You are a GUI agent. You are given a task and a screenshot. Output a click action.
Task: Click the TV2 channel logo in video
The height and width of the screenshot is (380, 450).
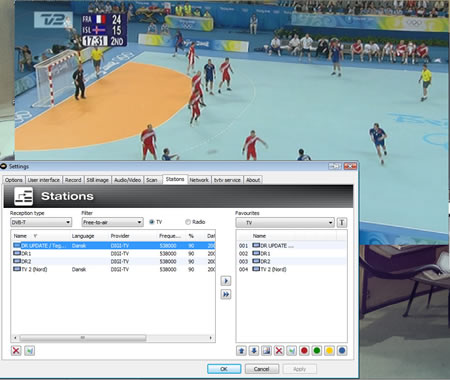[x=53, y=20]
